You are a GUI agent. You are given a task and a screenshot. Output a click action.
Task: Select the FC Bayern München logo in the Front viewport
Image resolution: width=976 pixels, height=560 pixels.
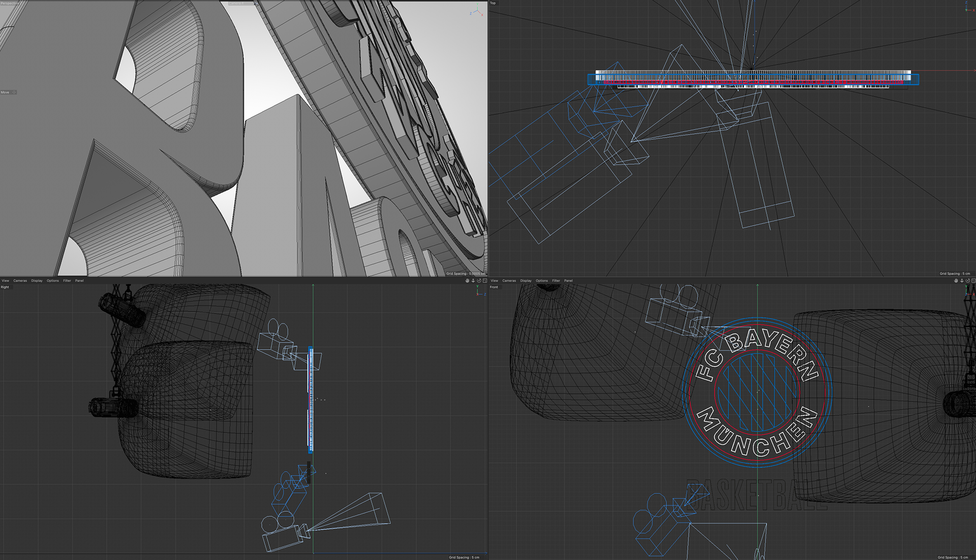[757, 392]
